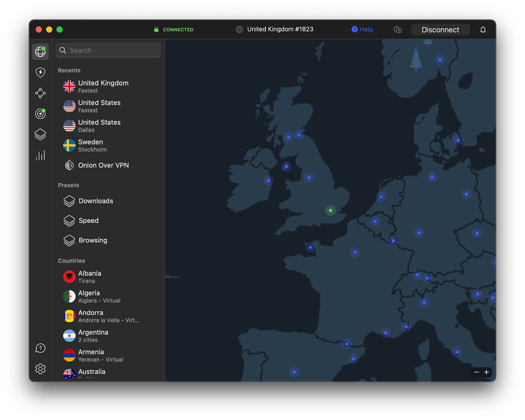Screen dimensions: 525x420
Task: Click the onion icon beside Onion Over VPN
Action: click(69, 165)
